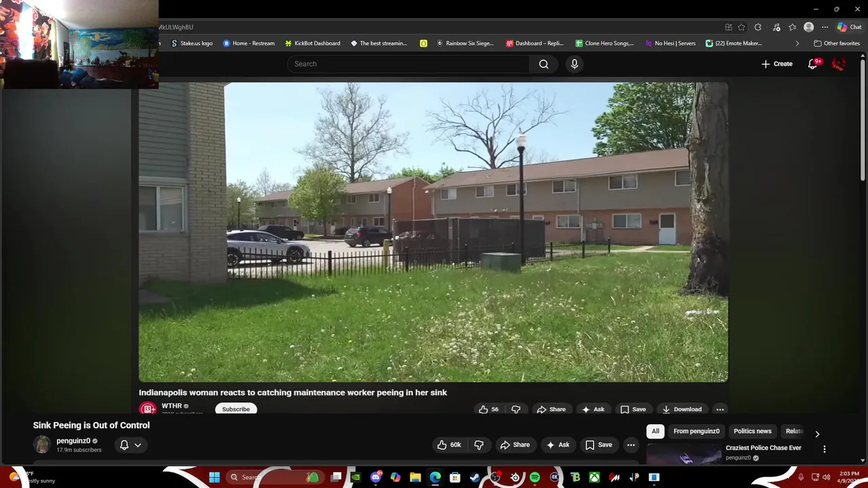Open browser split screen icon
The width and height of the screenshot is (868, 488).
728,27
